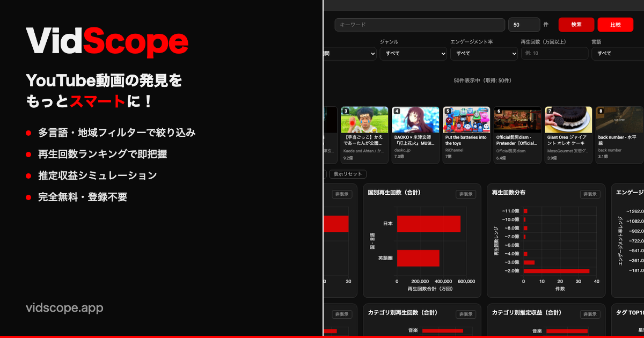The width and height of the screenshot is (644, 338).
Task: Click the '7.3億' view count
Action: click(399, 158)
